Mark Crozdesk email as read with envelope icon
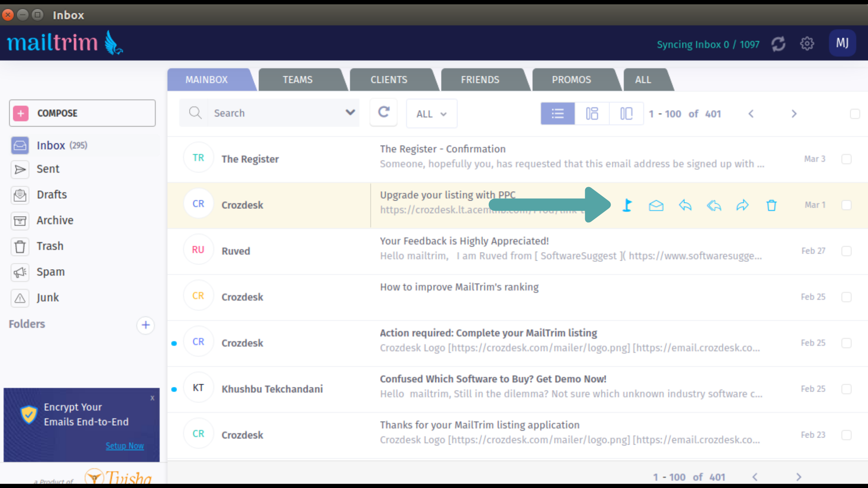 pos(656,205)
